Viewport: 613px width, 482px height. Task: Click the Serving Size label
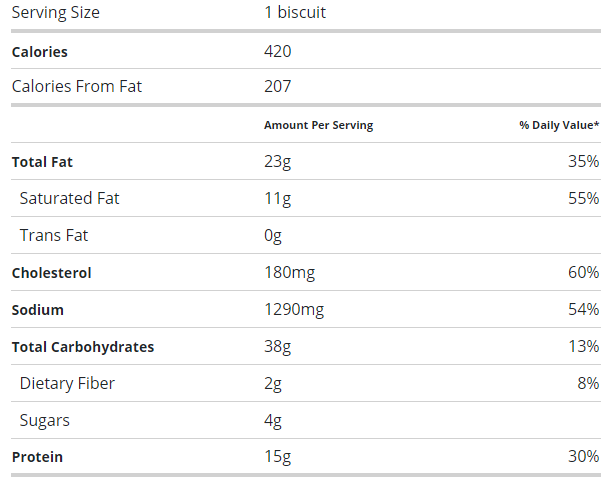(x=55, y=13)
